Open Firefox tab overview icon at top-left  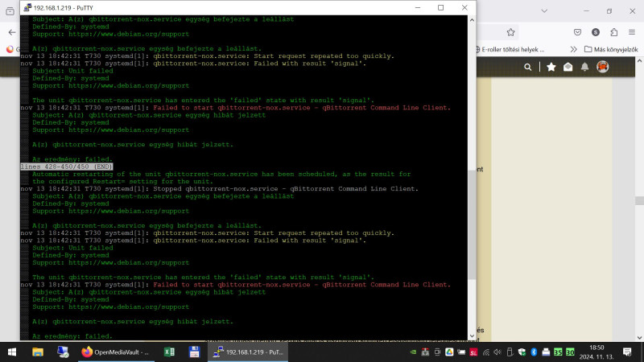tap(10, 11)
